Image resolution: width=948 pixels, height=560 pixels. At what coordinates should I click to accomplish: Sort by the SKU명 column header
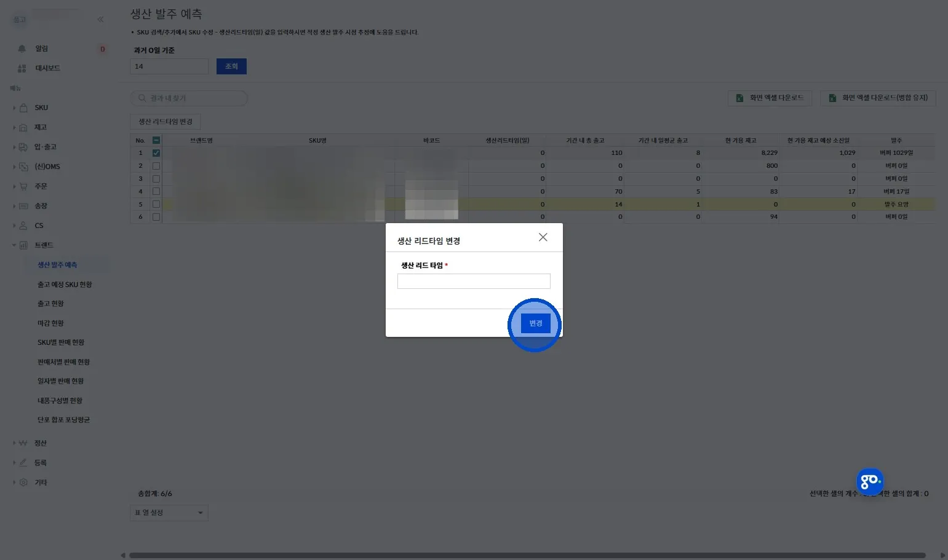point(317,141)
